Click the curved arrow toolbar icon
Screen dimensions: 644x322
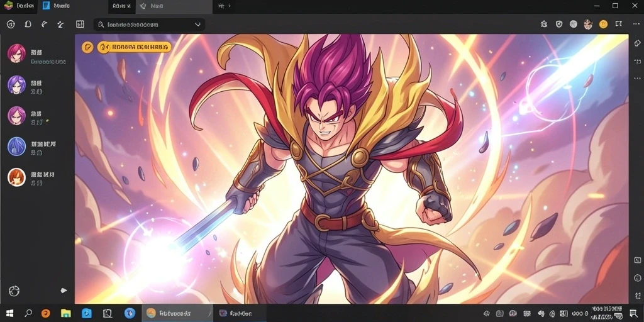tap(45, 25)
